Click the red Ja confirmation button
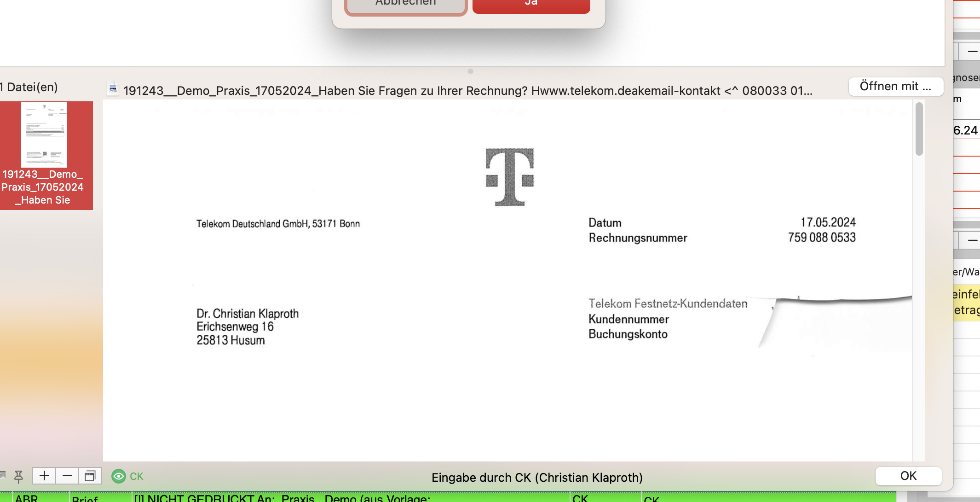The image size is (980, 502). tap(531, 6)
